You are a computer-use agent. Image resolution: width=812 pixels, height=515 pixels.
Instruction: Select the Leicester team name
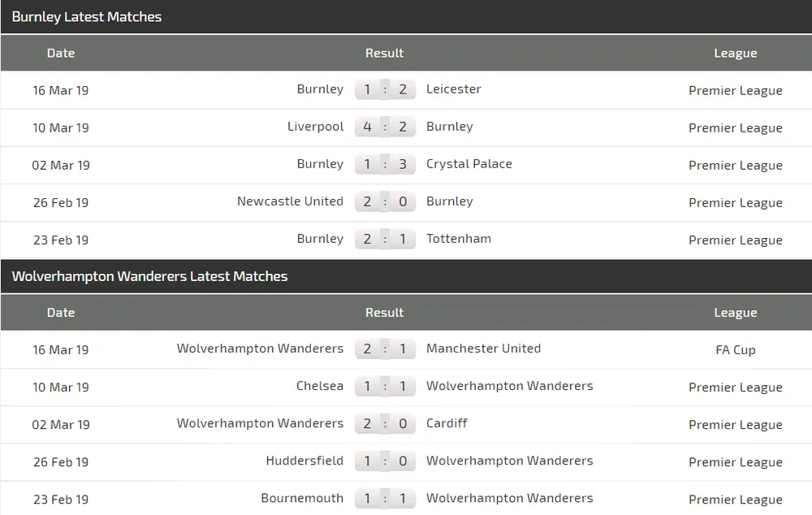(x=453, y=89)
